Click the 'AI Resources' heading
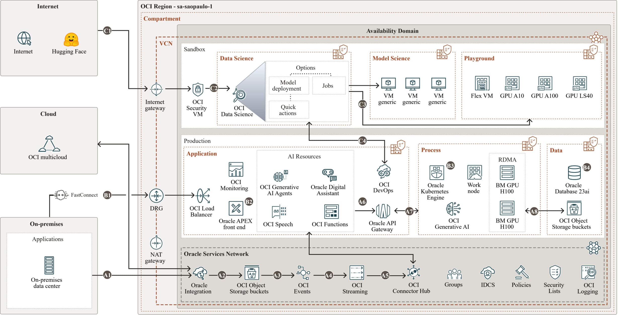 click(x=304, y=156)
